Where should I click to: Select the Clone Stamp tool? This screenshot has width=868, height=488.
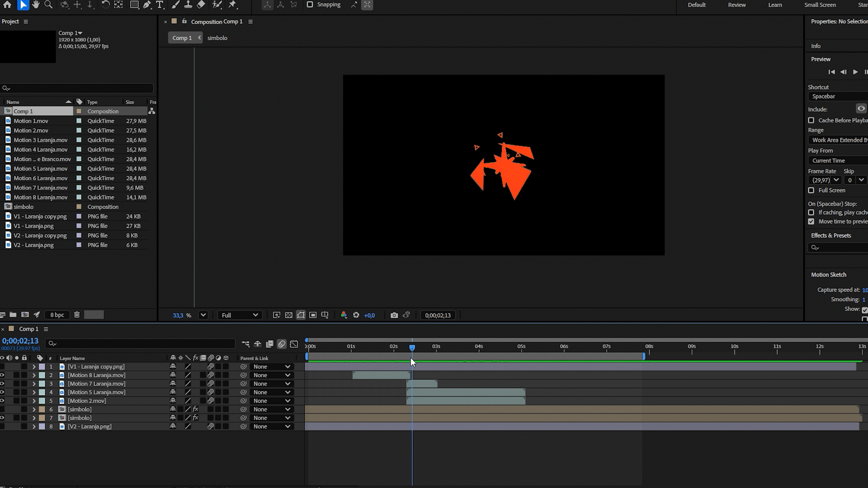click(x=188, y=5)
